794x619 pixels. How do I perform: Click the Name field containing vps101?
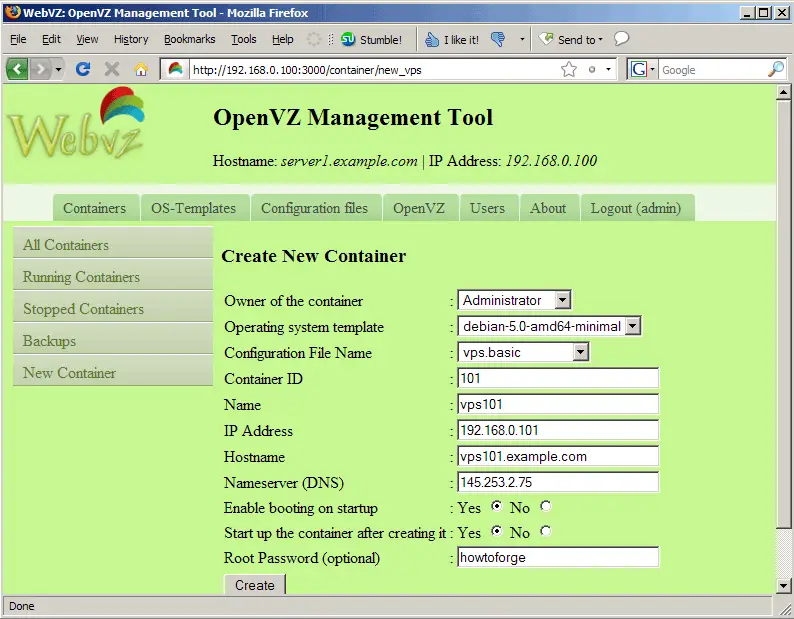[558, 404]
